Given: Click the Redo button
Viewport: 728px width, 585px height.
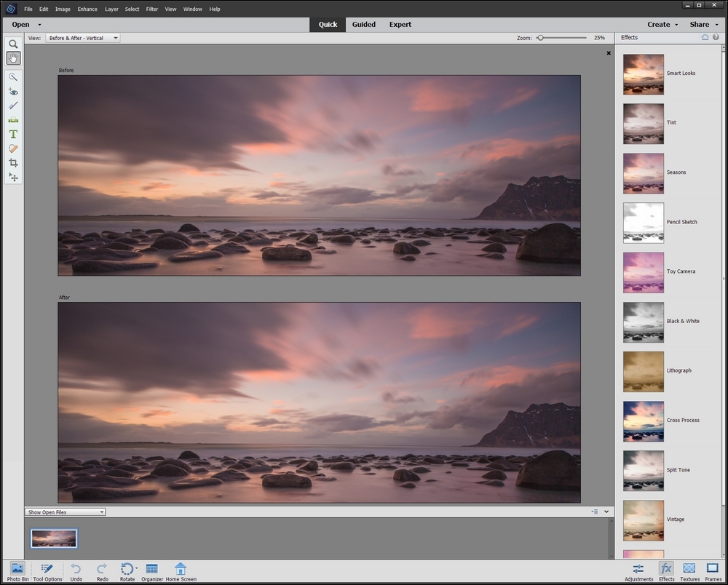Looking at the screenshot, I should point(103,572).
